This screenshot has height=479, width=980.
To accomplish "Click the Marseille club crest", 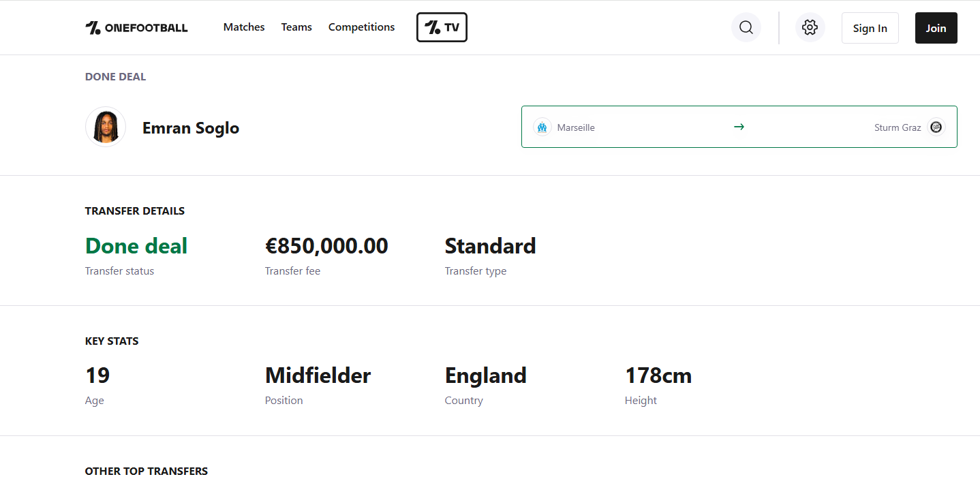I will pyautogui.click(x=542, y=127).
